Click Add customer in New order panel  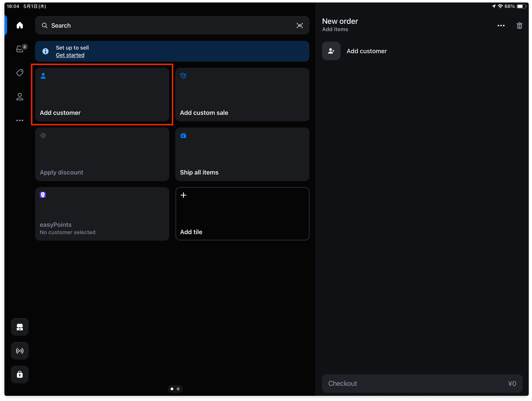point(367,51)
